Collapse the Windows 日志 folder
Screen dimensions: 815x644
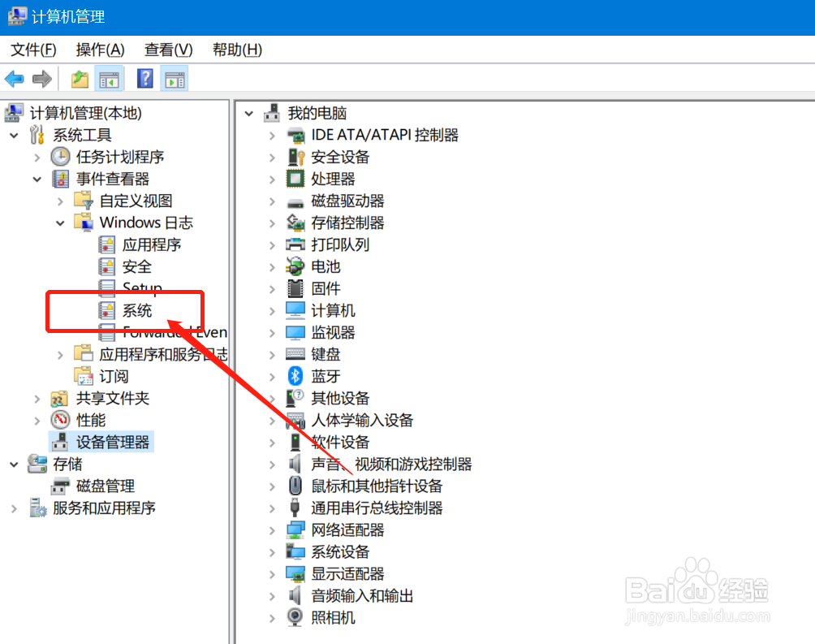60,222
